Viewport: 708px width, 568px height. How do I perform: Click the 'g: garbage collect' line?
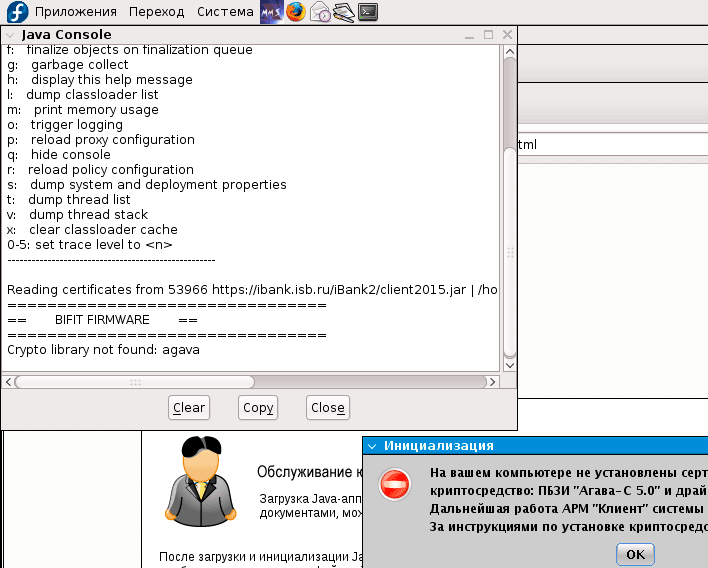coord(68,65)
